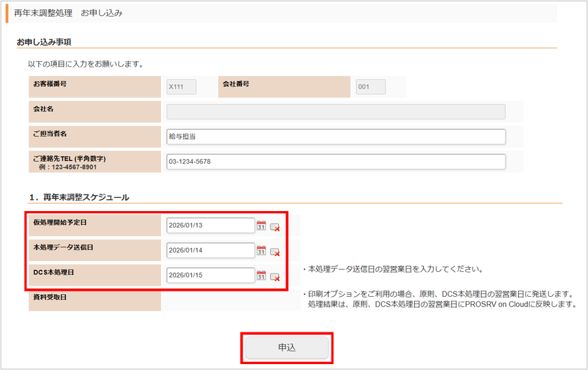The image size is (588, 370).
Task: Click the ご連絡先TEL label
Action: coord(69,159)
